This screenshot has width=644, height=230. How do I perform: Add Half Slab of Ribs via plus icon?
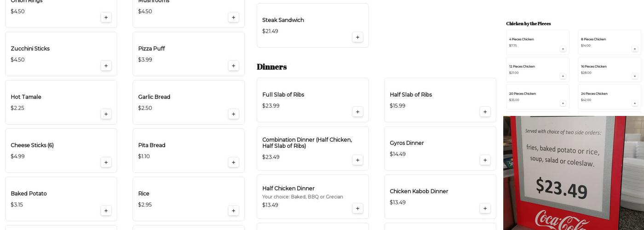[485, 112]
